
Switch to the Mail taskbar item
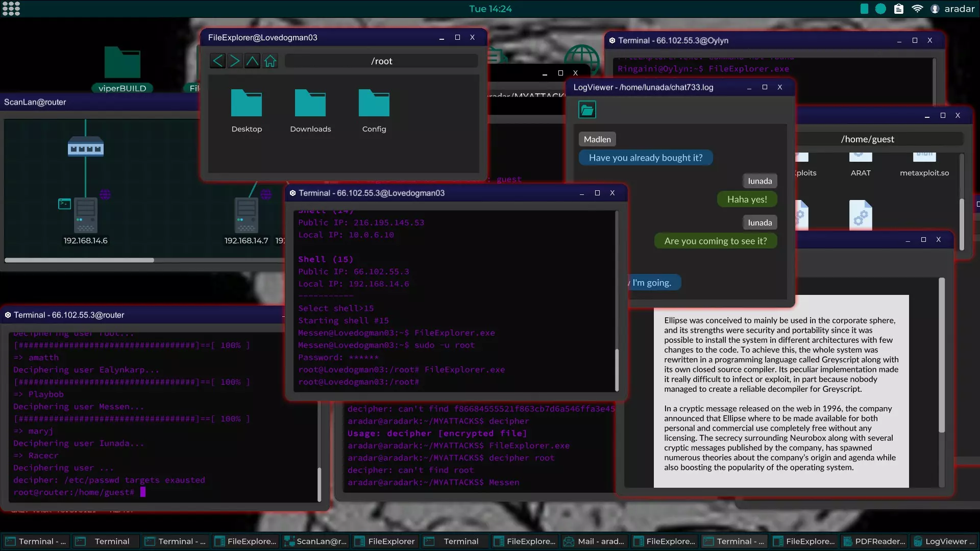594,541
